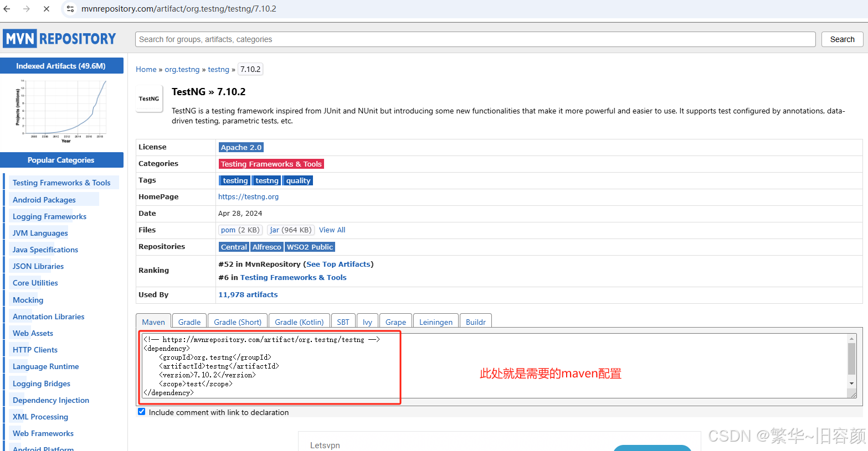Image resolution: width=868 pixels, height=451 pixels.
Task: Select the Leiningen tab
Action: point(435,322)
